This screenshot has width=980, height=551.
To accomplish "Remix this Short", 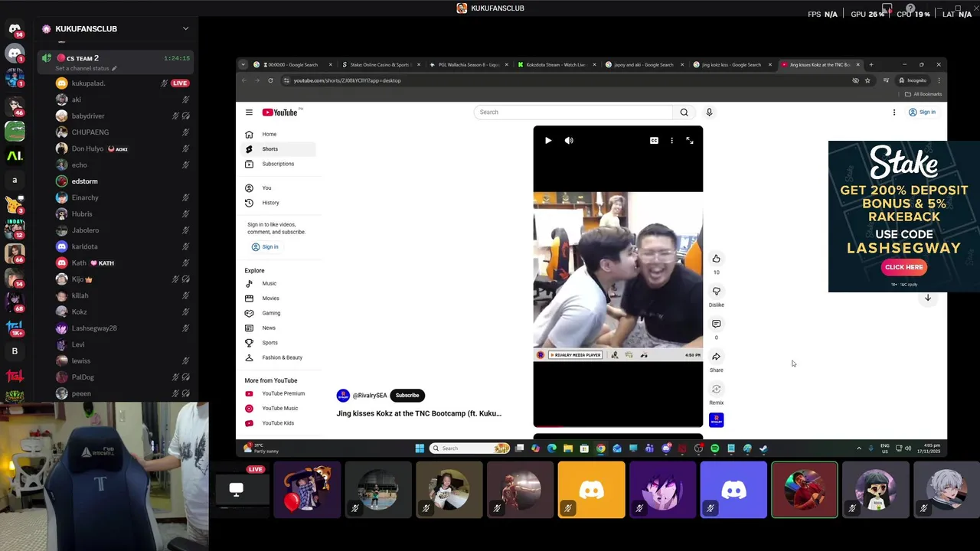I will (x=717, y=389).
